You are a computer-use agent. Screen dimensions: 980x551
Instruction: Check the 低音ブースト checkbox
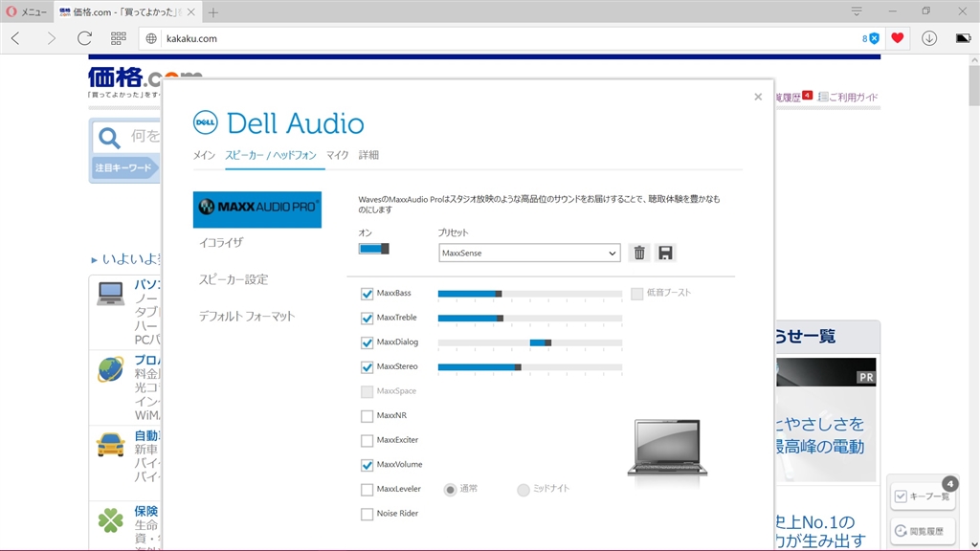[x=636, y=294]
